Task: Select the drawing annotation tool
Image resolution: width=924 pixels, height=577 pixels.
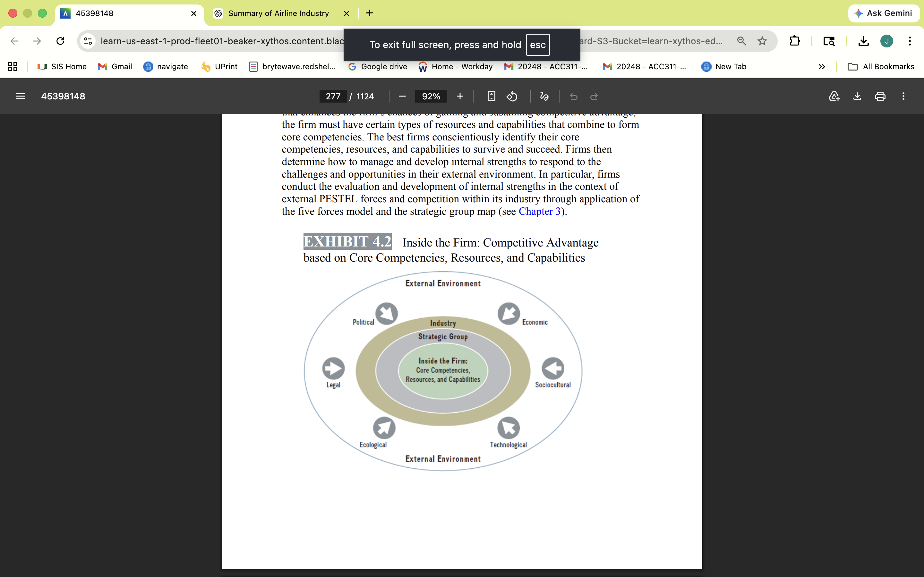Action: [x=544, y=96]
